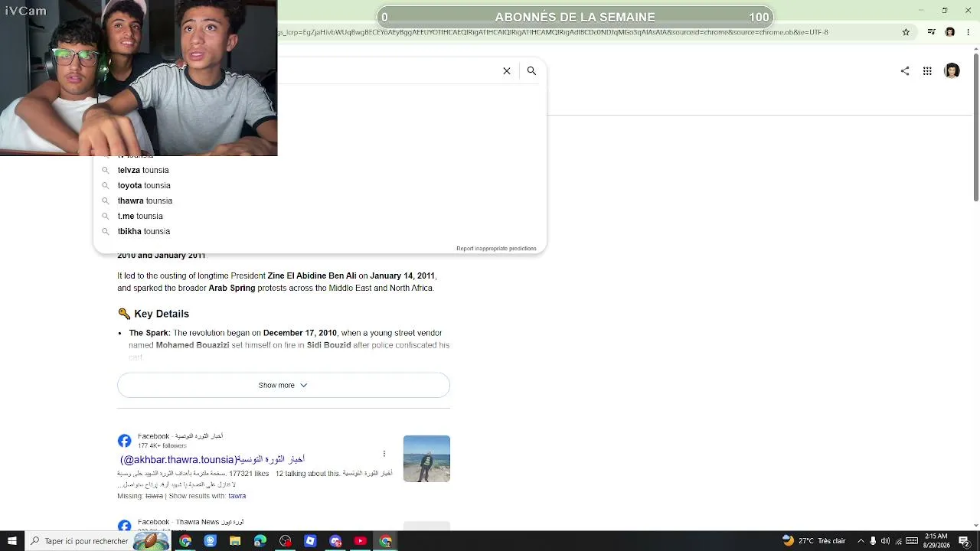Switch to the active Chrome profile window in taskbar

click(386, 541)
